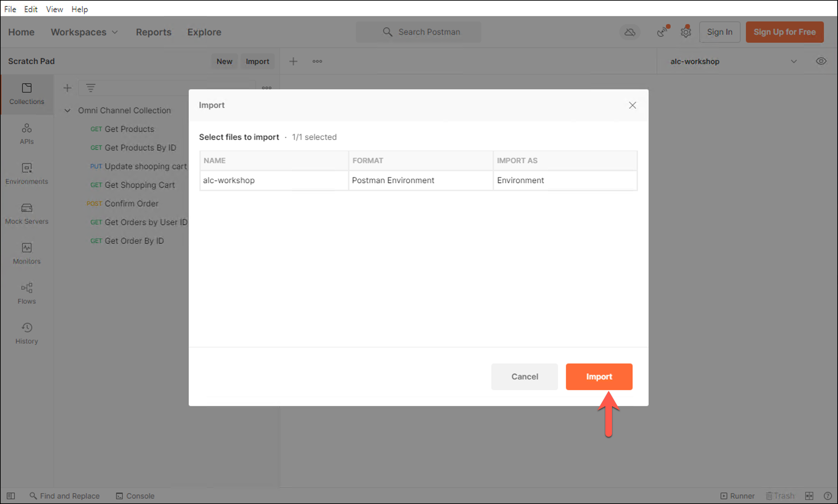Screen dimensions: 838x504
Task: Toggle the environment quick look eye
Action: click(x=821, y=61)
